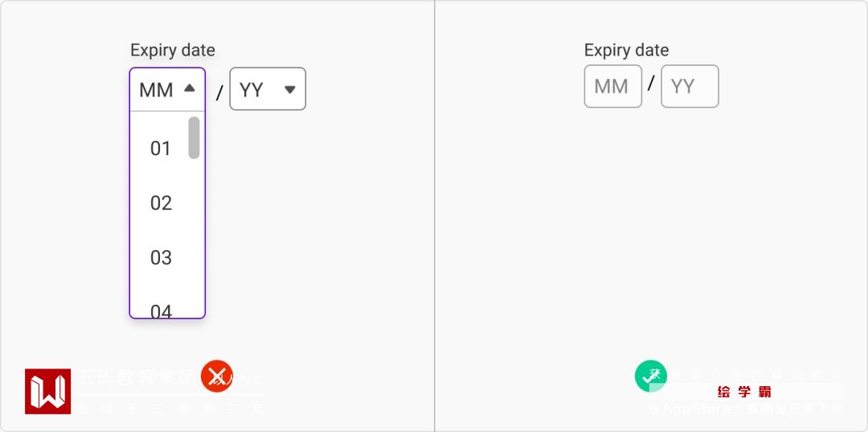Expand the YY dropdown using its down arrow
Screen dimensions: 868x432
(x=290, y=89)
